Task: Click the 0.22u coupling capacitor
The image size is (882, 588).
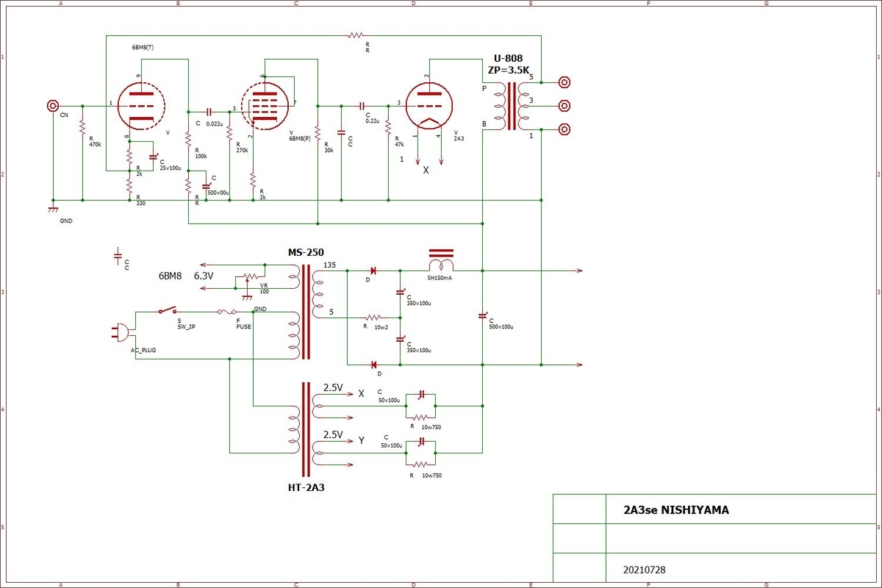Action: (x=362, y=105)
